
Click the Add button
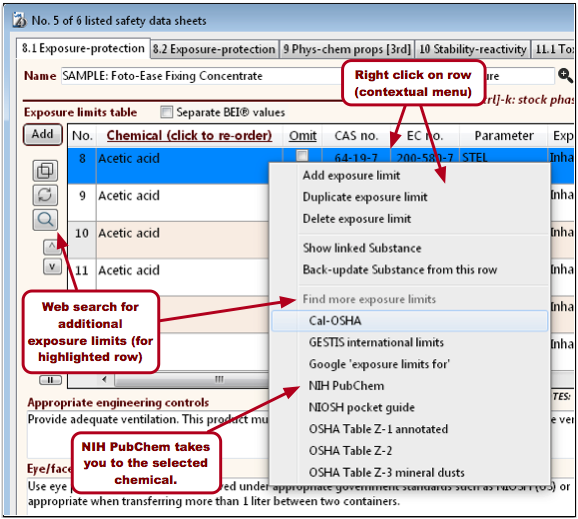43,135
